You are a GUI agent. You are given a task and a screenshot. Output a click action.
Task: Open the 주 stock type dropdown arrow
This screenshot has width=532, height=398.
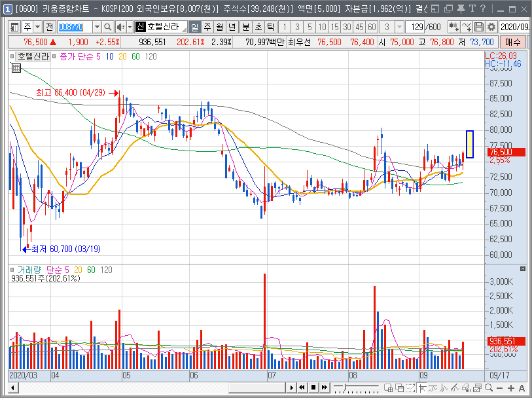pos(38,26)
